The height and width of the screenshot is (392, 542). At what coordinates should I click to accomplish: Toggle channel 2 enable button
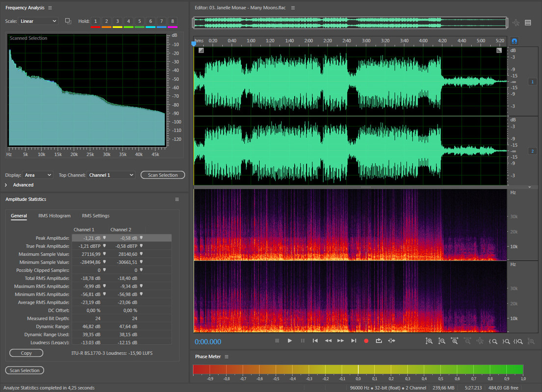[x=532, y=151]
